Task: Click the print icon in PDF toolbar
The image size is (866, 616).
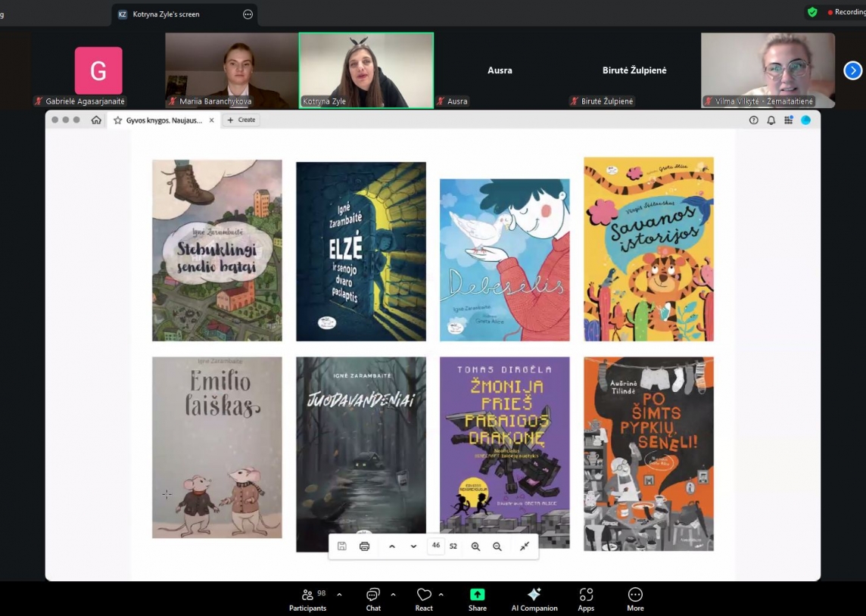Action: pos(364,546)
